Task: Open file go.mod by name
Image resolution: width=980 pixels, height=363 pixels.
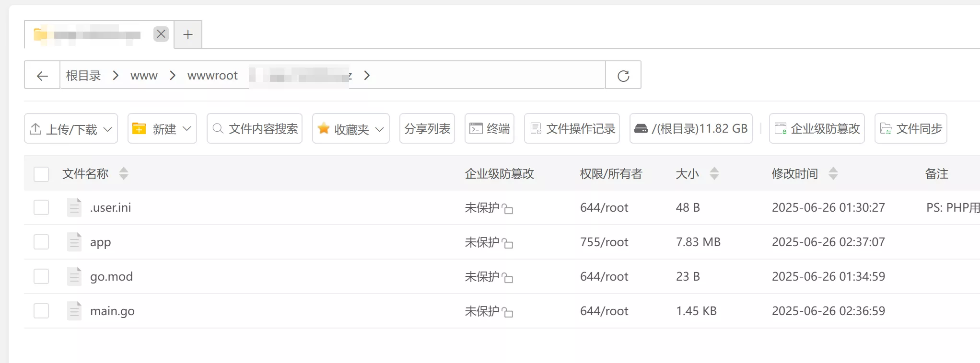Action: point(111,277)
